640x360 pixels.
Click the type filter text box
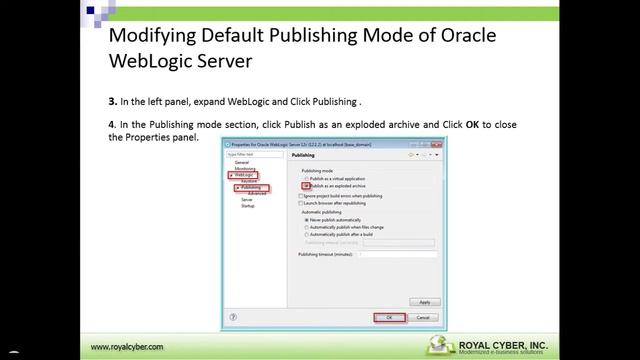(255, 154)
